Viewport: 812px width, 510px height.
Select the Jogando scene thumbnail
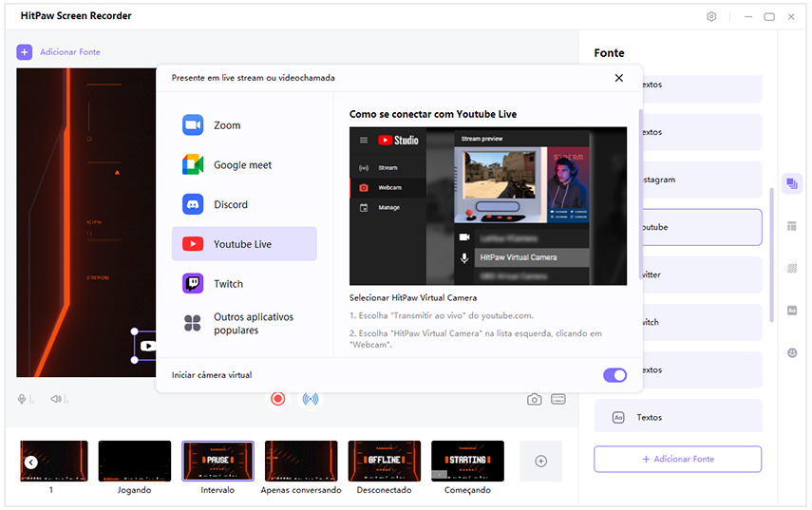click(x=135, y=461)
